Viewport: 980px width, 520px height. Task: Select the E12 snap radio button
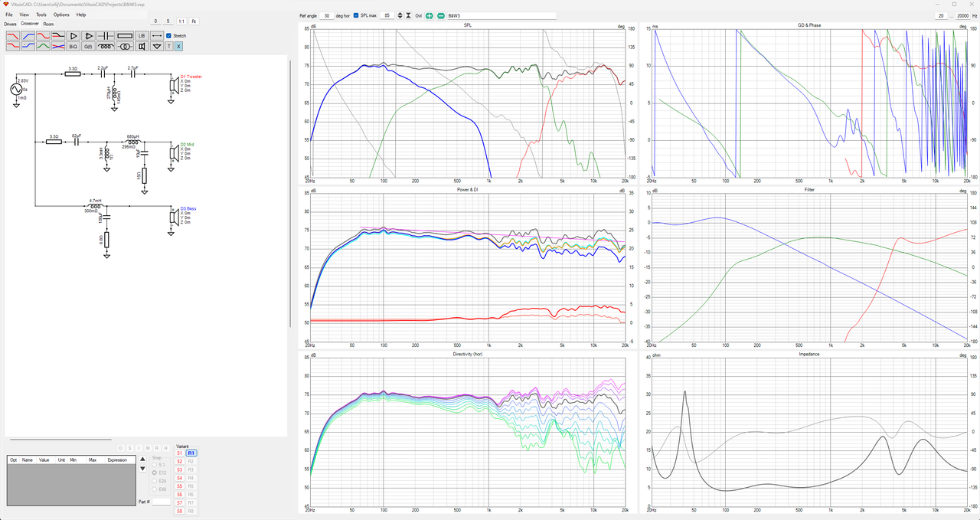pos(154,473)
